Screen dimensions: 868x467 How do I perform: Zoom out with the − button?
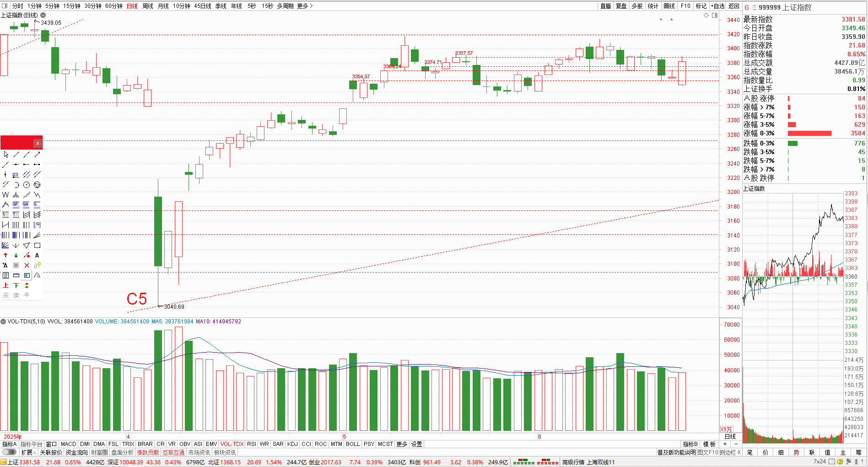(736, 444)
